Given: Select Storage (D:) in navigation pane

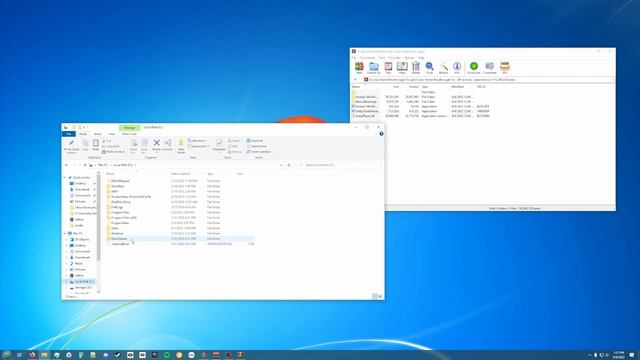Looking at the screenshot, I should (x=83, y=288).
